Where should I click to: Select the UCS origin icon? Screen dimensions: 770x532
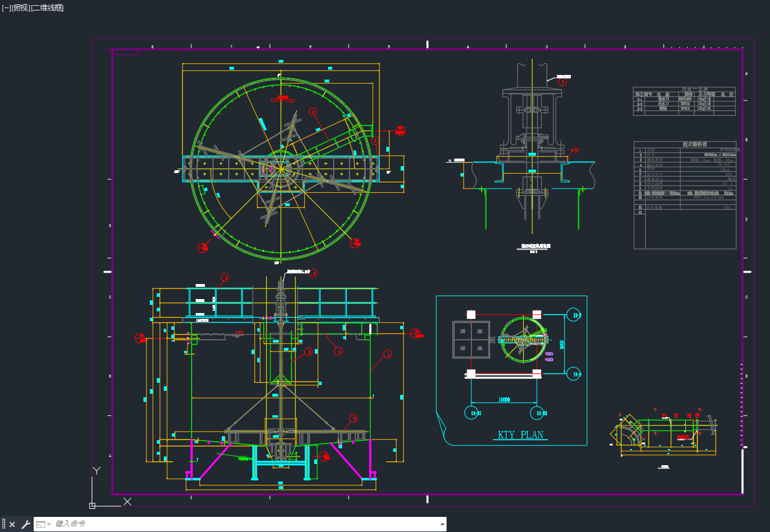pos(92,505)
